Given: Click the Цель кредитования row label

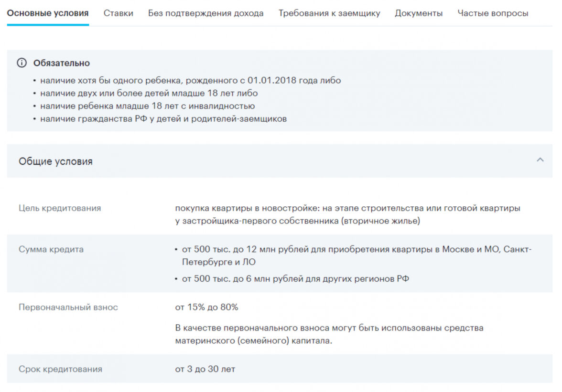Looking at the screenshot, I should tap(60, 208).
